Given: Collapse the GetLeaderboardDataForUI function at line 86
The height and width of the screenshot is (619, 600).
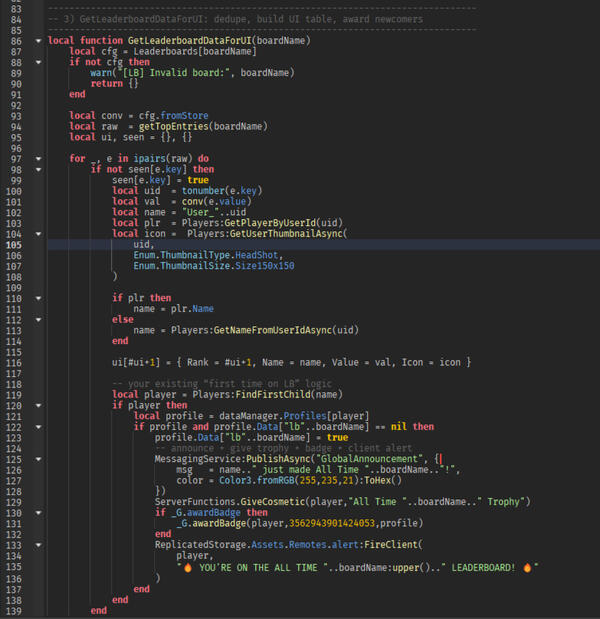Looking at the screenshot, I should pos(38,41).
